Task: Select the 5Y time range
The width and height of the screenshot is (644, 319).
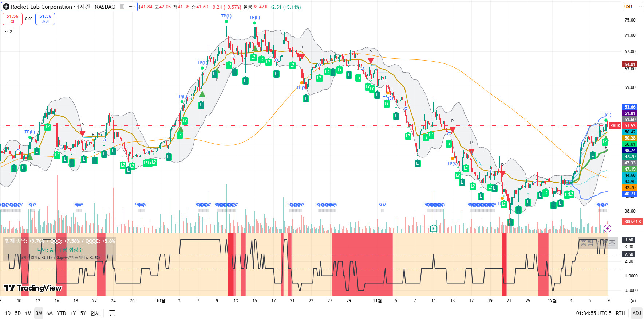Action: tap(83, 313)
